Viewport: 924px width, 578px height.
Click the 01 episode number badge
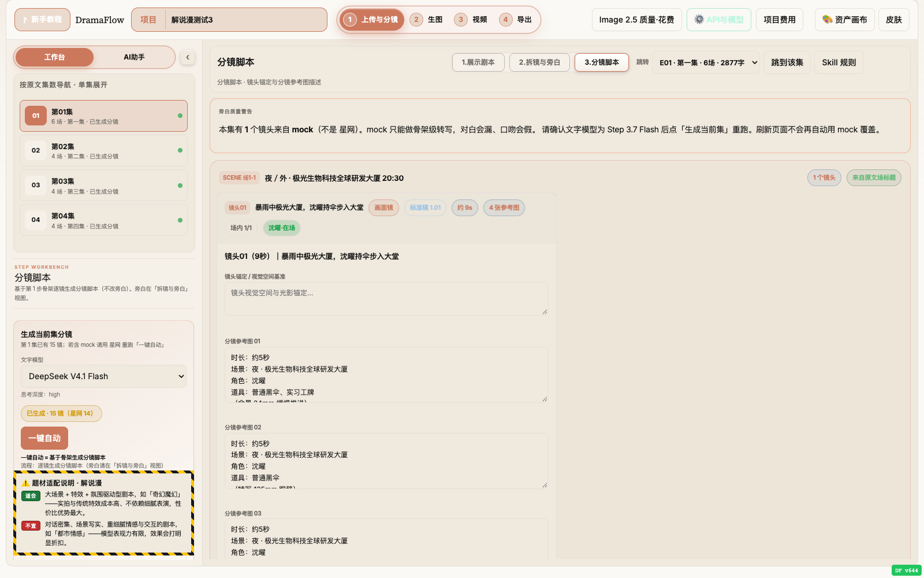[x=36, y=116]
